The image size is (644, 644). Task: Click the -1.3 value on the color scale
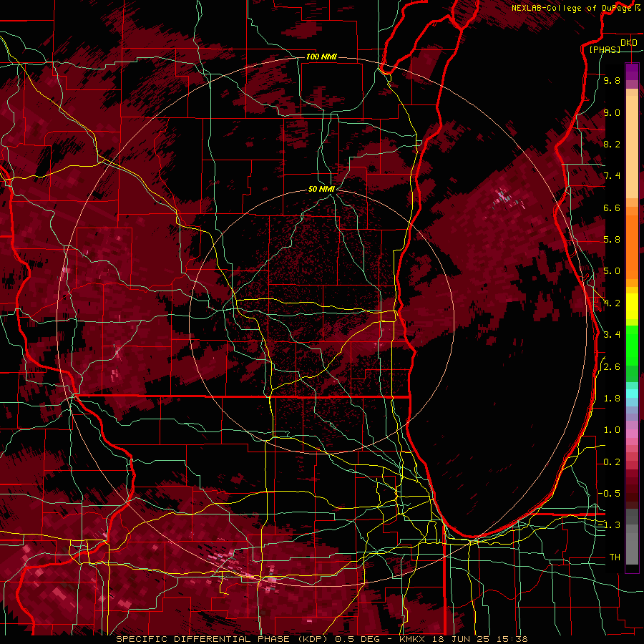(x=610, y=525)
